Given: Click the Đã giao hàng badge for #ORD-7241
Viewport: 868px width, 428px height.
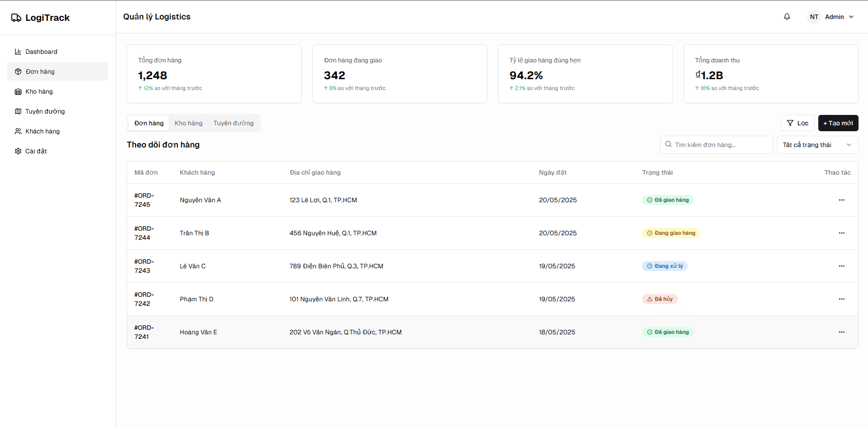Looking at the screenshot, I should (667, 332).
